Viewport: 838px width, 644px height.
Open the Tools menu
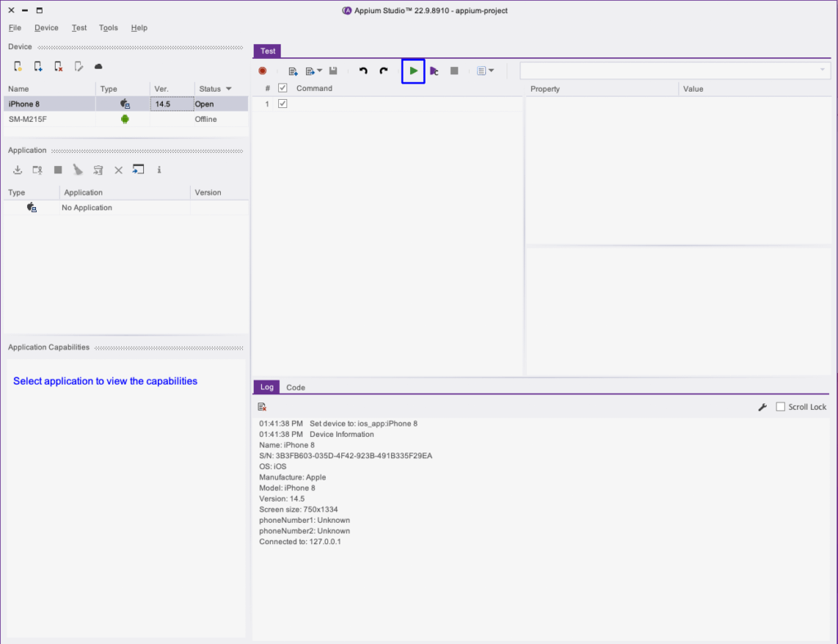point(108,28)
